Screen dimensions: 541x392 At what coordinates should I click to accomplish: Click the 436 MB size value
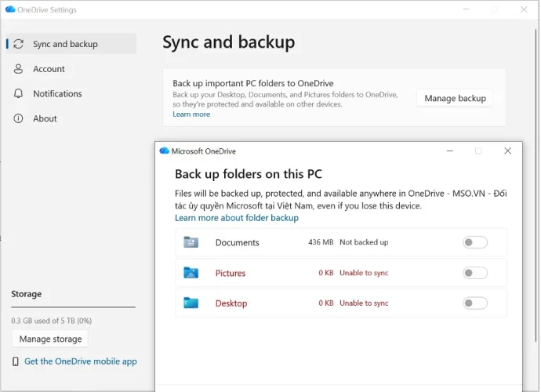pos(321,242)
